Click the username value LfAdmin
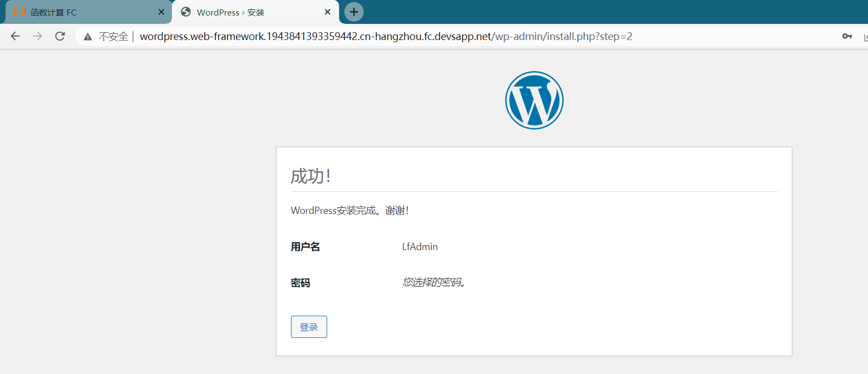 (420, 247)
